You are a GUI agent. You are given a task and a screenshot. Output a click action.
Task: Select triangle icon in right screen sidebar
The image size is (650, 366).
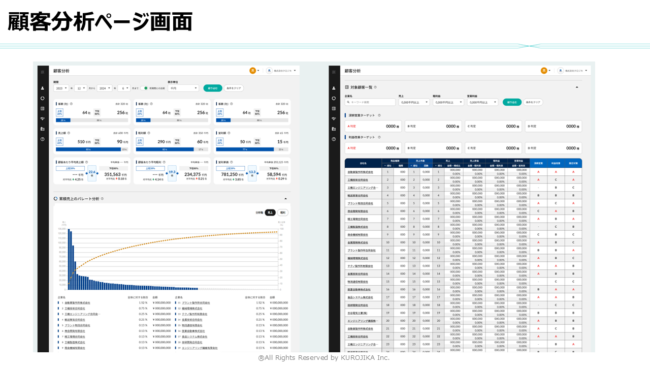pos(334,88)
